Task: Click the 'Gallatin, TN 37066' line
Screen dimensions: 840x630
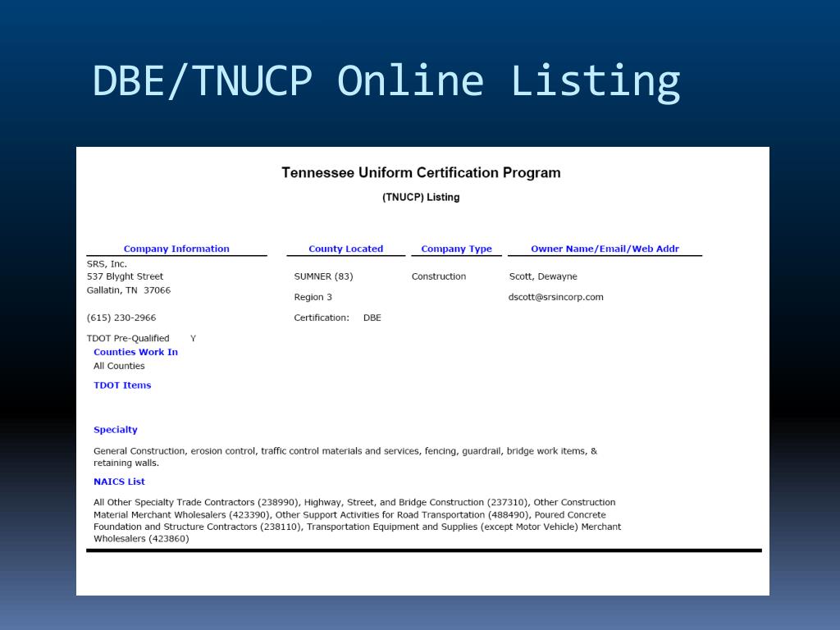Action: (129, 290)
